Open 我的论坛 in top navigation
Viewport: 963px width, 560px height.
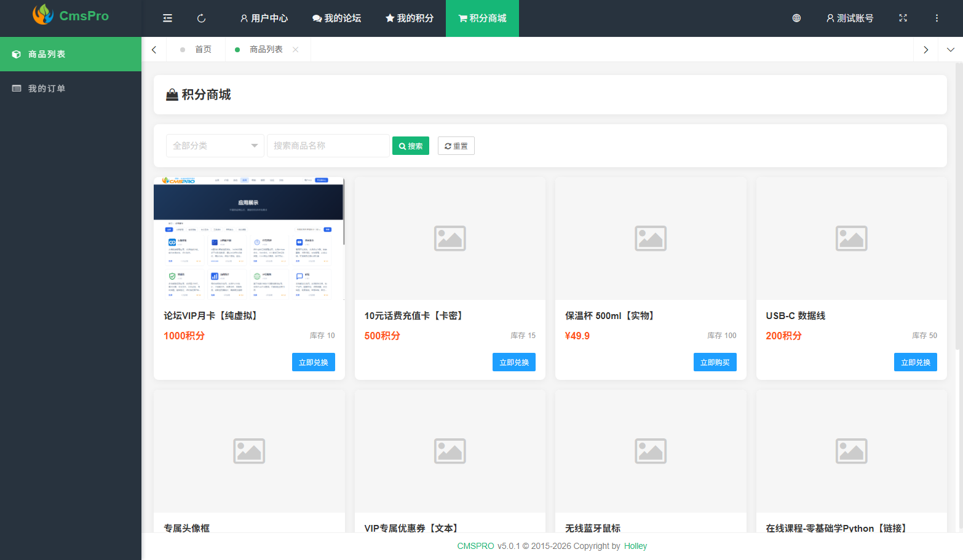[x=336, y=18]
